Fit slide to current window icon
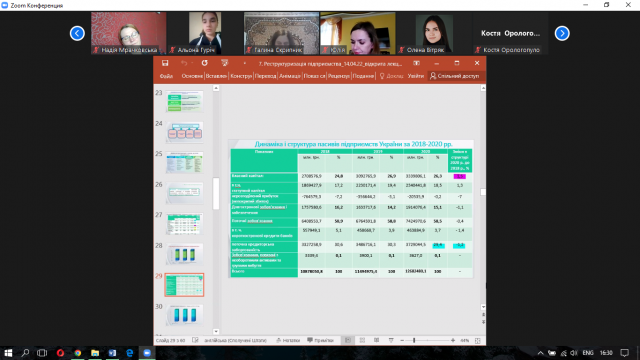Screen dimensions: 640x360 pyautogui.click(x=478, y=340)
